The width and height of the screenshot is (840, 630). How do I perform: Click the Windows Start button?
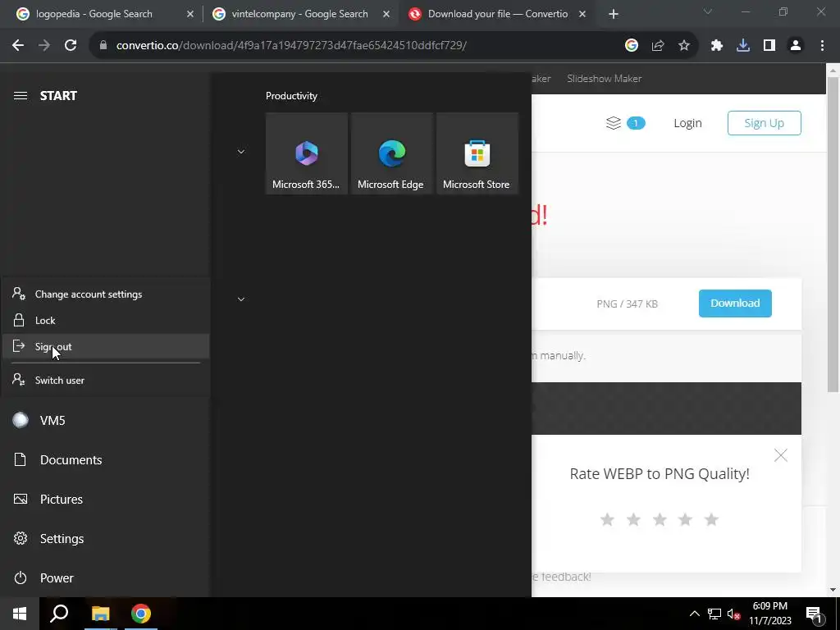[x=20, y=614]
